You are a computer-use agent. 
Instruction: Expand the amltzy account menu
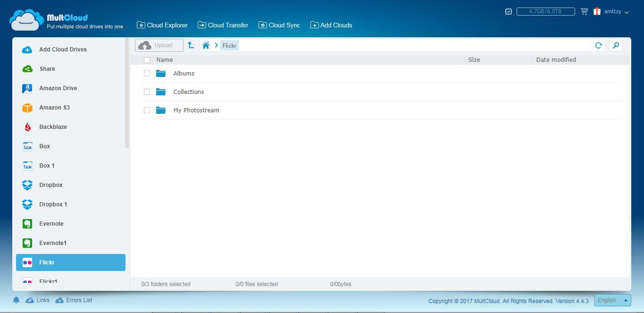pyautogui.click(x=616, y=11)
